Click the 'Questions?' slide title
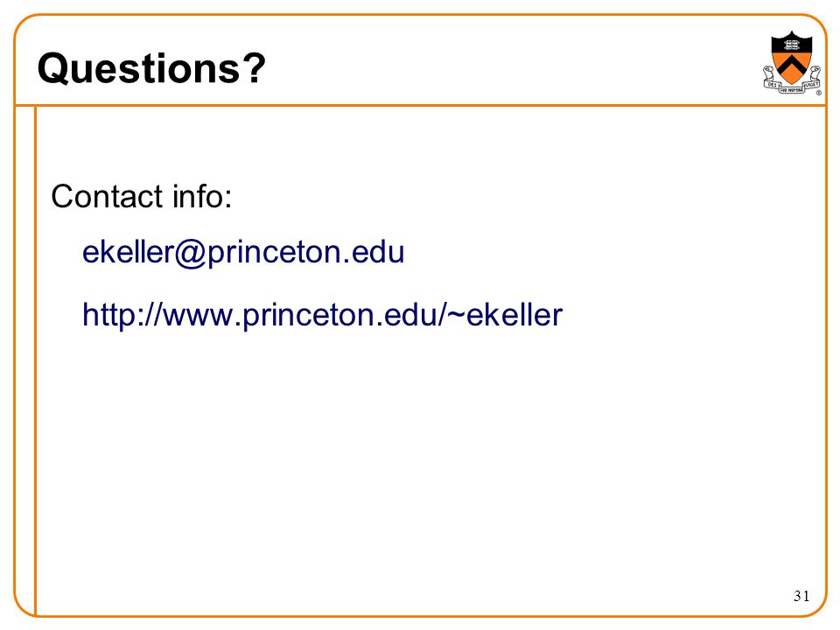 coord(151,68)
